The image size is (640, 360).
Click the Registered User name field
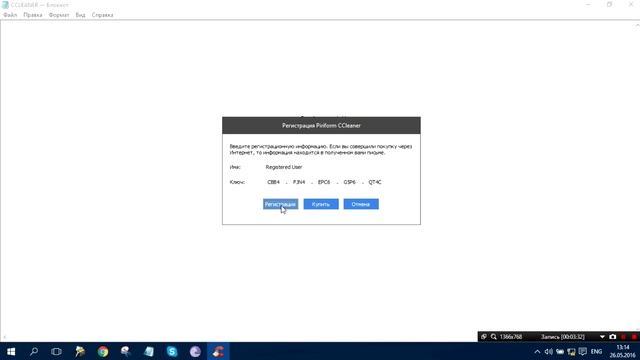tap(284, 167)
